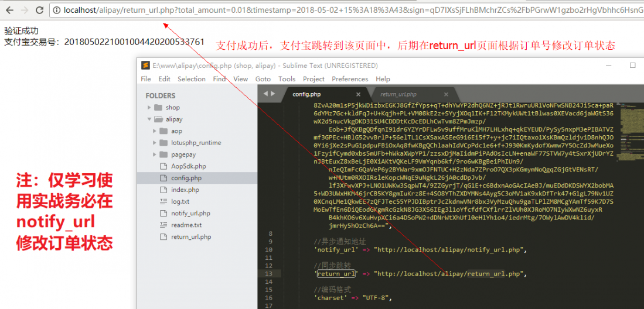Click the readme.txt file icon
The height and width of the screenshot is (309, 644).
164,225
